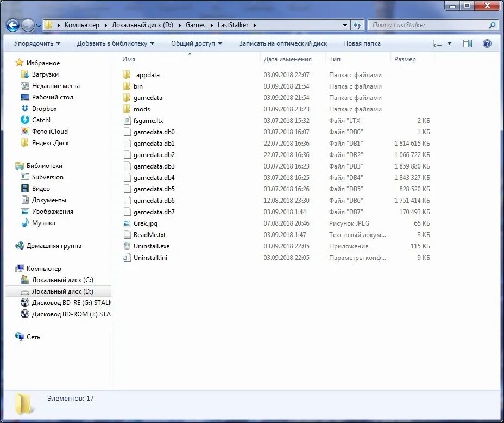
Task: Open the view options dropdown arrow
Action: point(449,43)
